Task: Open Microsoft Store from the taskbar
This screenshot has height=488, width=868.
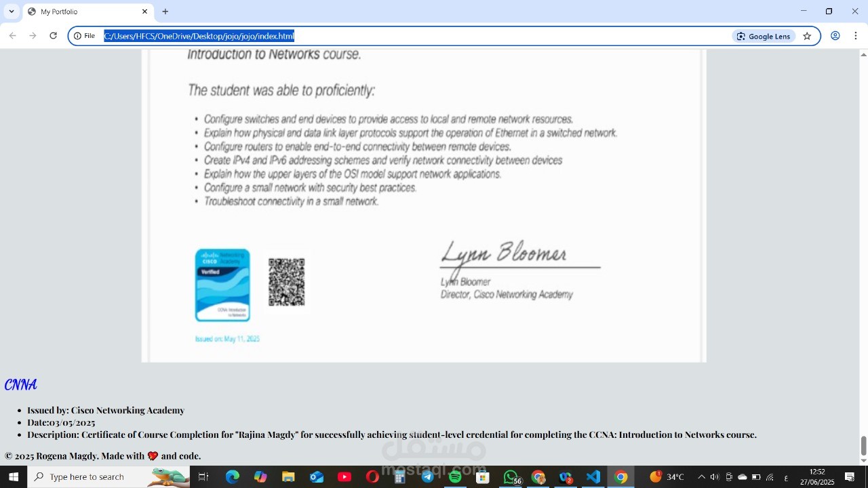Action: point(483,477)
